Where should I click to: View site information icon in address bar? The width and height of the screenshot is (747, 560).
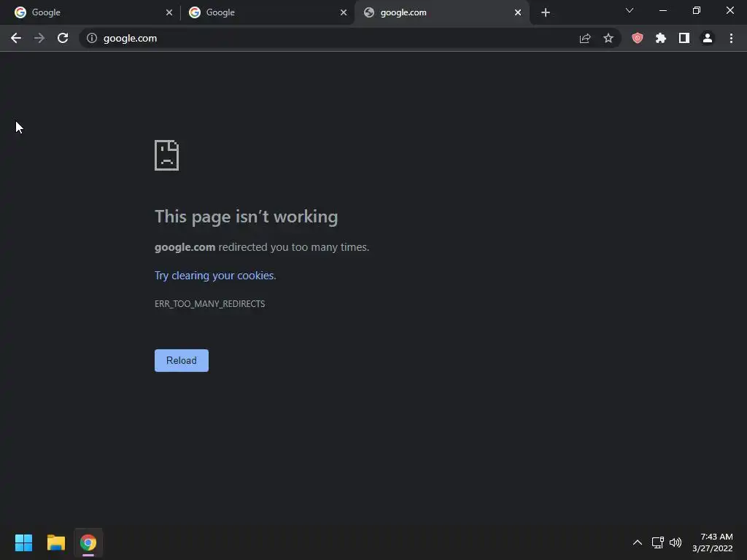(92, 38)
